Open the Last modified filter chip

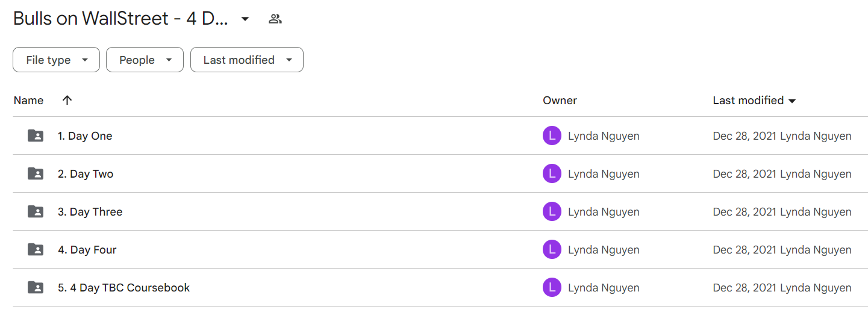pos(247,60)
